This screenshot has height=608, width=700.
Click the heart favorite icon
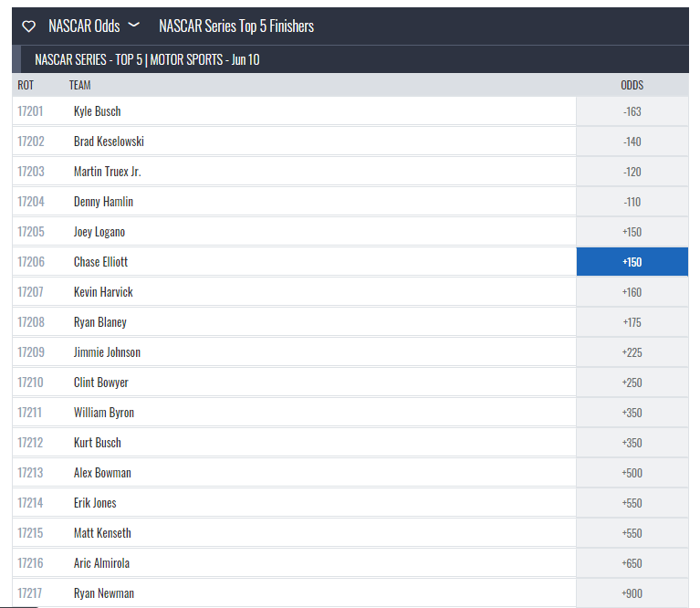pyautogui.click(x=29, y=26)
